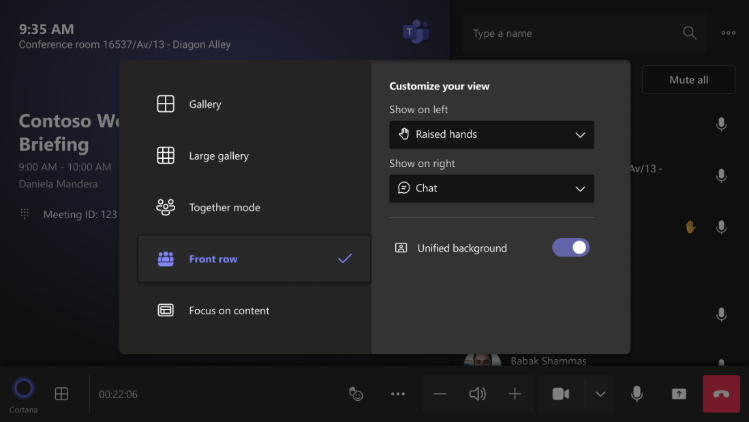Toggle the Unified background switch
This screenshot has height=422, width=749.
click(571, 248)
